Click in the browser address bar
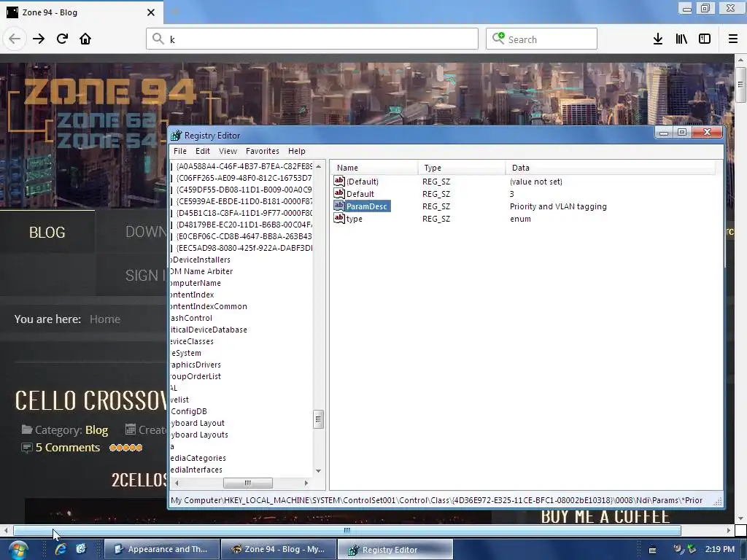Viewport: 747px width, 560px height. pyautogui.click(x=312, y=39)
